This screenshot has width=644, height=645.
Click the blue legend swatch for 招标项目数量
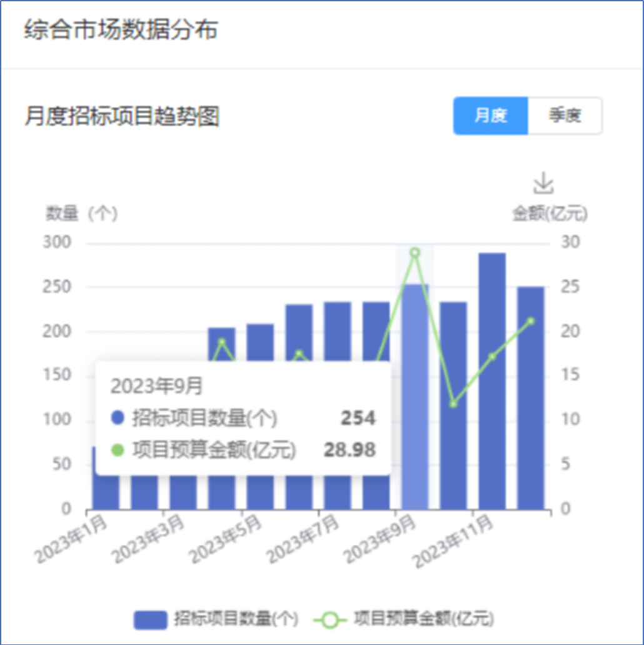151,620
